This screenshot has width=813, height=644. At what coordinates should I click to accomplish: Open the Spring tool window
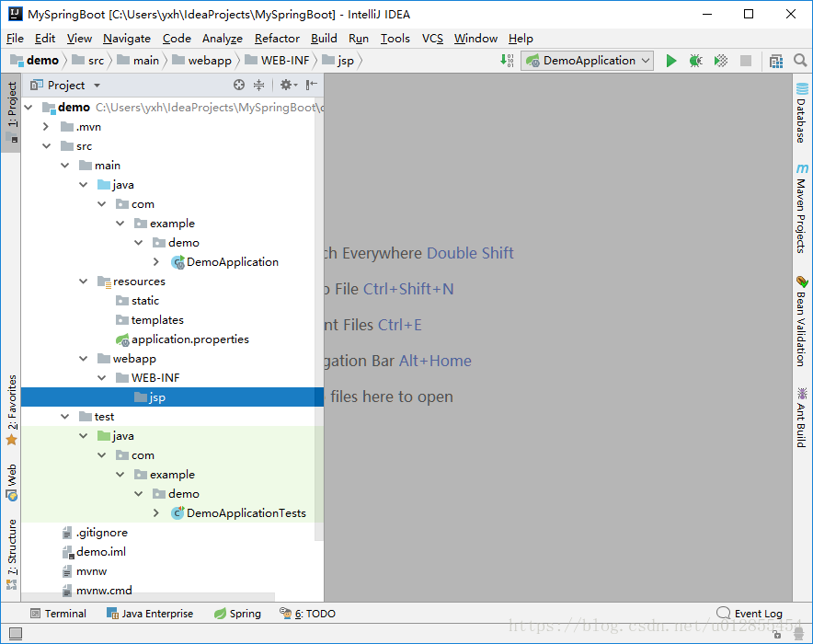[237, 614]
